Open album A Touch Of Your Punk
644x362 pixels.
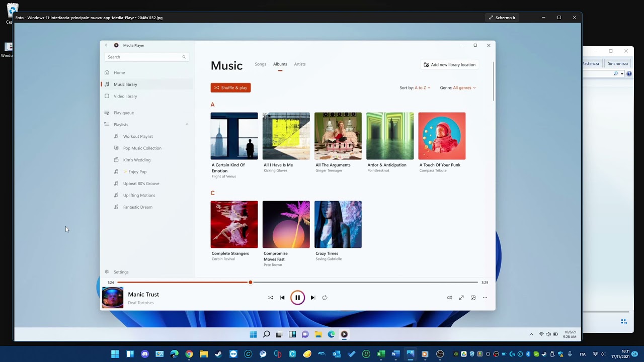click(x=442, y=136)
